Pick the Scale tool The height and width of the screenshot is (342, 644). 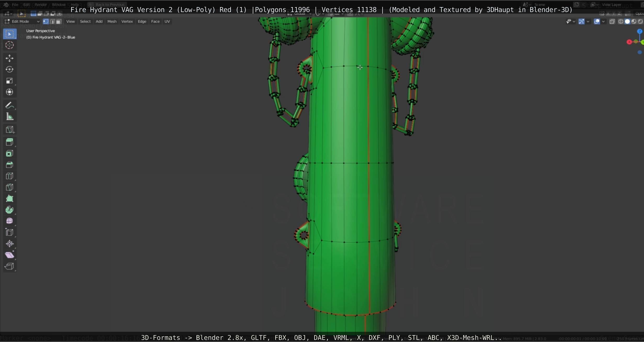10,81
